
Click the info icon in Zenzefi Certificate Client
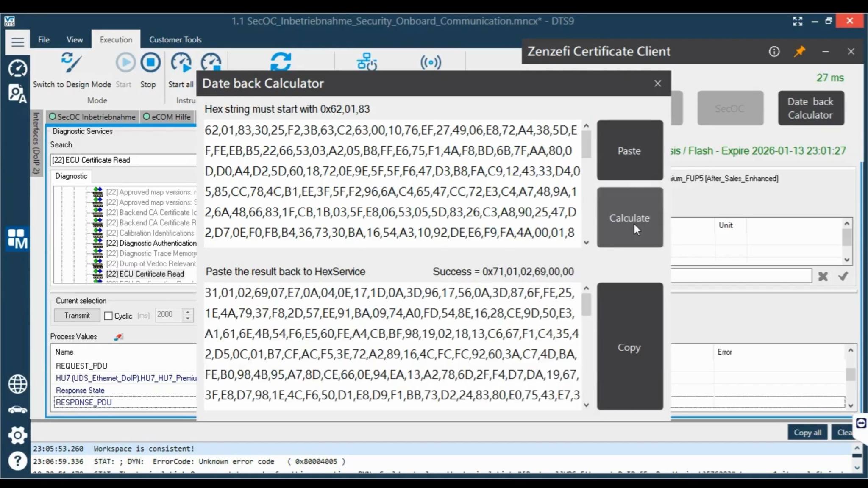click(774, 51)
